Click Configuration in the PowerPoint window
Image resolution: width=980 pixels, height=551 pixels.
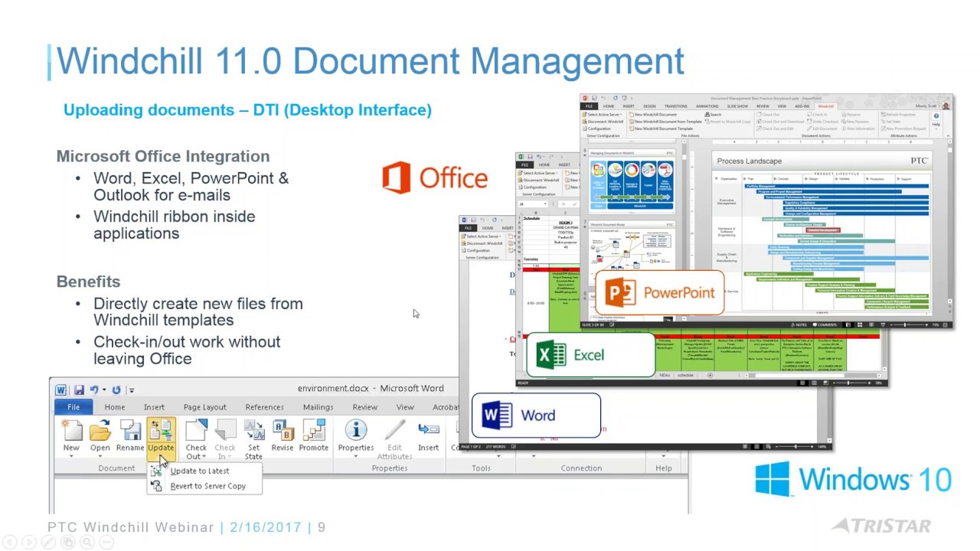(597, 129)
